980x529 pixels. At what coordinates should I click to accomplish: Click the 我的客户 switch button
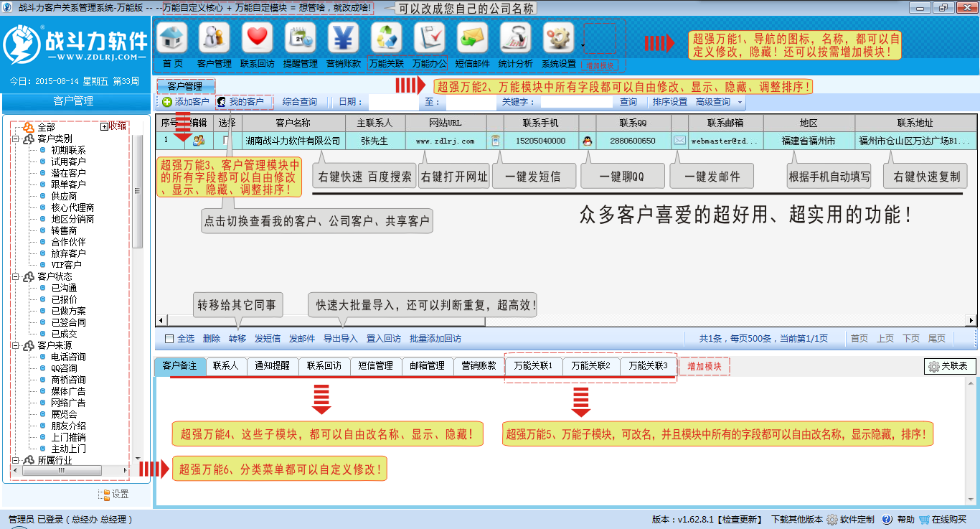pyautogui.click(x=244, y=102)
